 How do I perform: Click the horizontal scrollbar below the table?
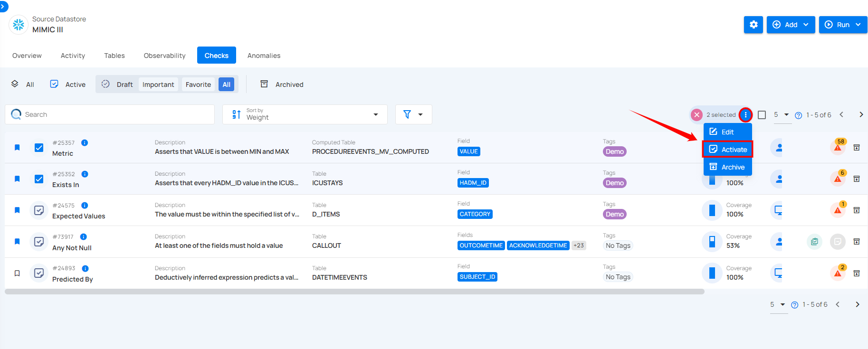click(x=354, y=292)
